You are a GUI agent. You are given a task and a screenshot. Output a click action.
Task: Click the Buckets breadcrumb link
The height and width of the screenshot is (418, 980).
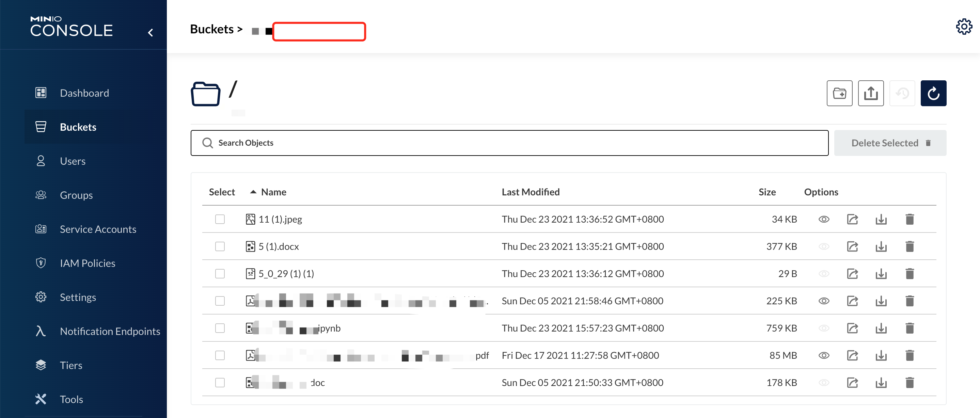click(211, 29)
